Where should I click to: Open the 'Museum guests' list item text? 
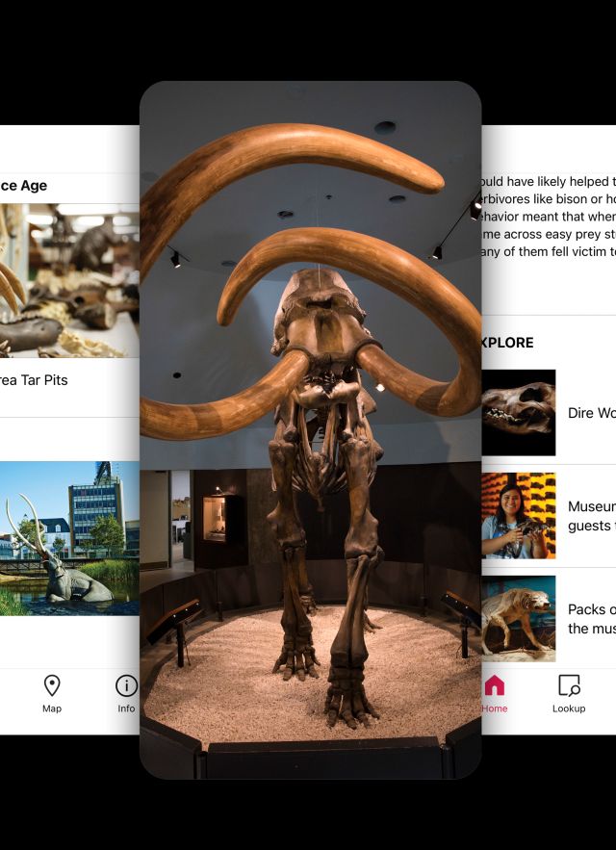[x=592, y=516]
